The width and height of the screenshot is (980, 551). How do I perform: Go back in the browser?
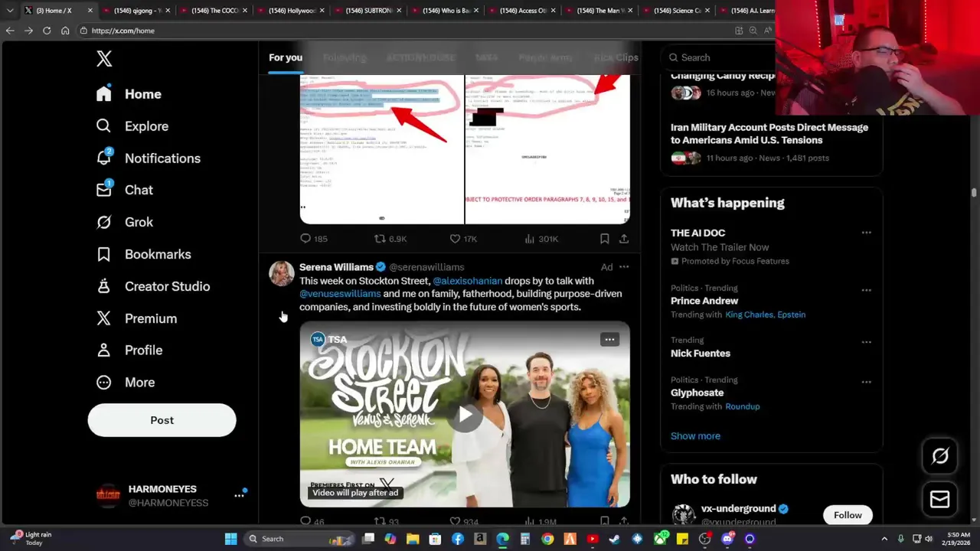[10, 31]
